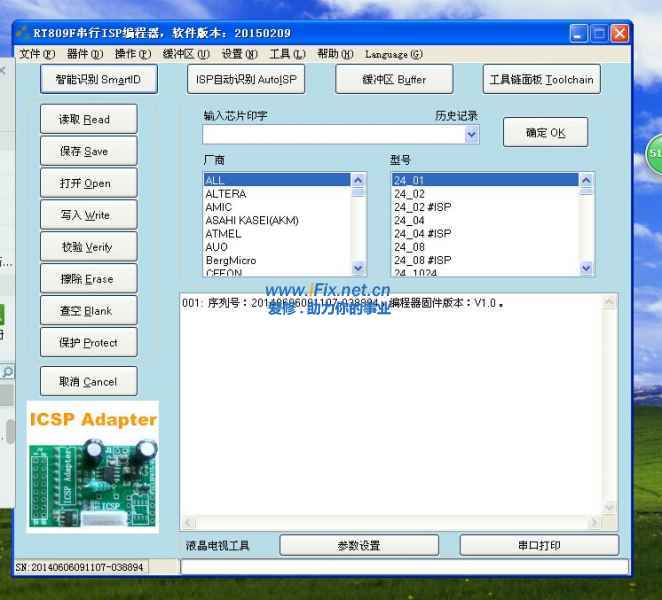Image resolution: width=662 pixels, height=600 pixels.
Task: Select model 24_01
Action: coord(485,180)
